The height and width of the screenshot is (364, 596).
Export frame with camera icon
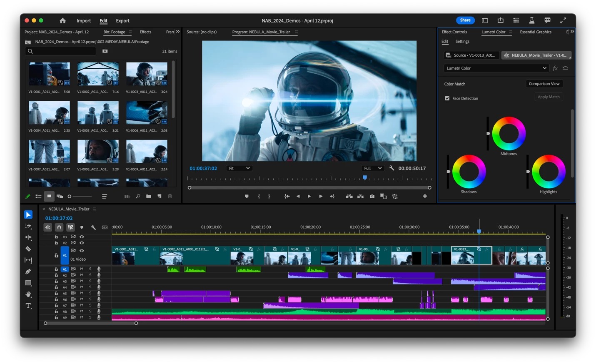tap(372, 196)
